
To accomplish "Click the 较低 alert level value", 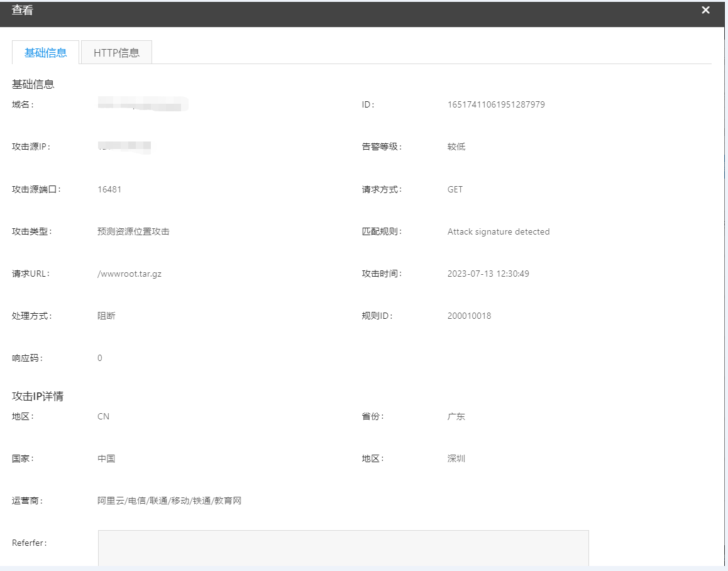I will [456, 147].
